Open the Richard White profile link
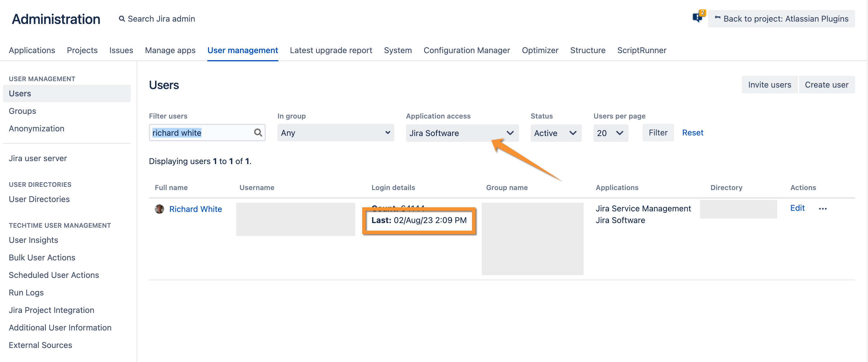The image size is (868, 362). point(195,209)
